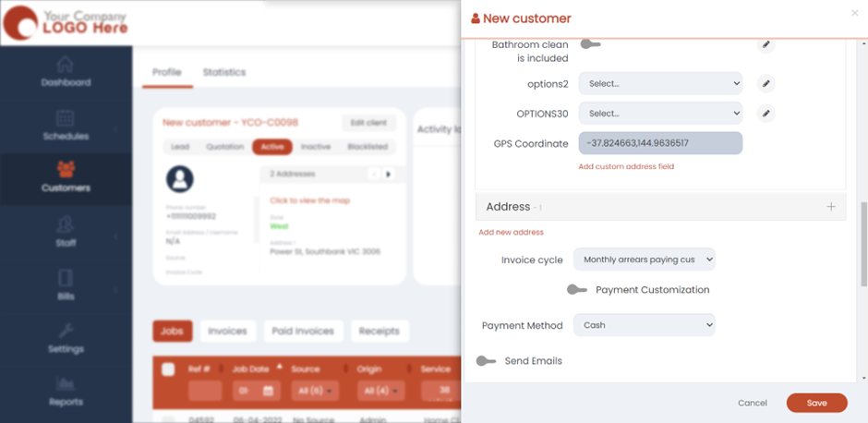Go to Staff in the sidebar

[66, 233]
